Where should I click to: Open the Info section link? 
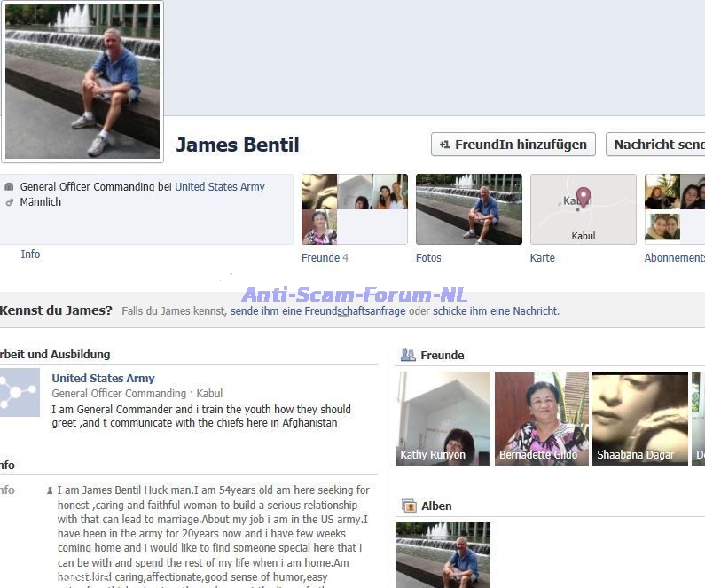(30, 255)
